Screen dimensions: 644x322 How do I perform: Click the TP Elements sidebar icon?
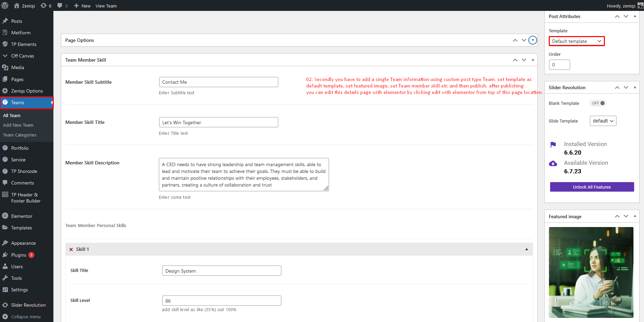point(5,44)
